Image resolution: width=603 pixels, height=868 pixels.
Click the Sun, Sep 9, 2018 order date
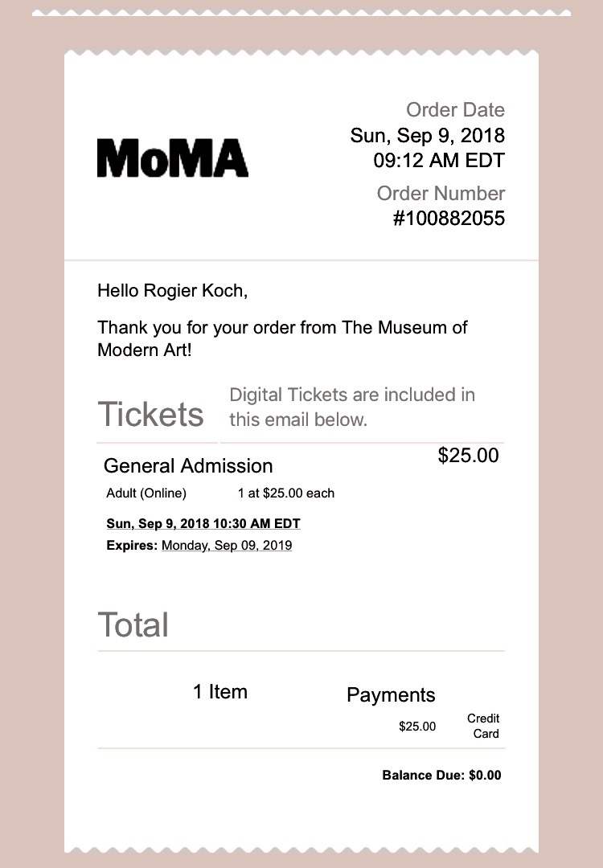(428, 136)
